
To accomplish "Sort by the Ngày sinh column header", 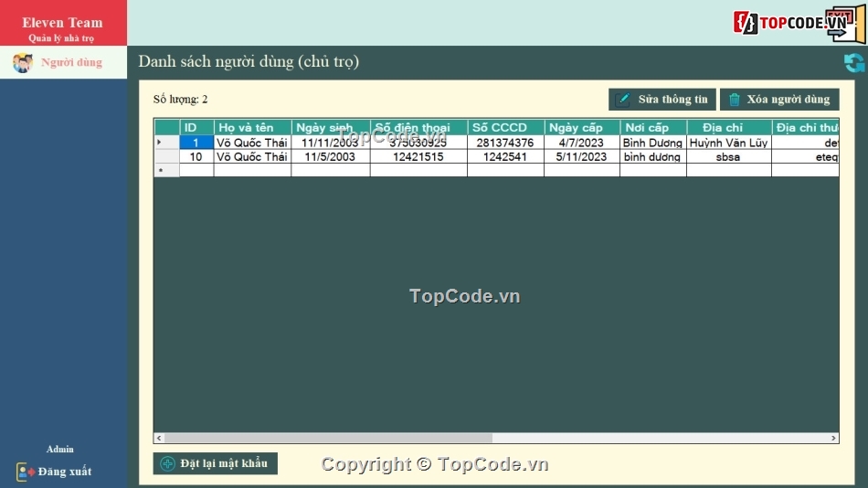I will coord(331,127).
